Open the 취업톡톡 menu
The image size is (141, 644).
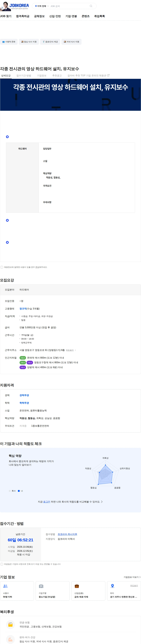pos(99,16)
